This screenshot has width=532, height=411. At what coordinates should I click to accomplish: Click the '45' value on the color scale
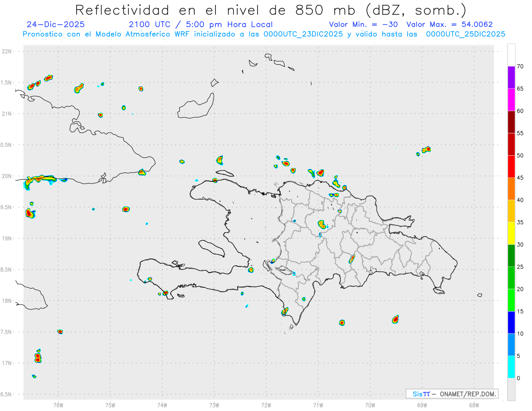click(x=520, y=178)
